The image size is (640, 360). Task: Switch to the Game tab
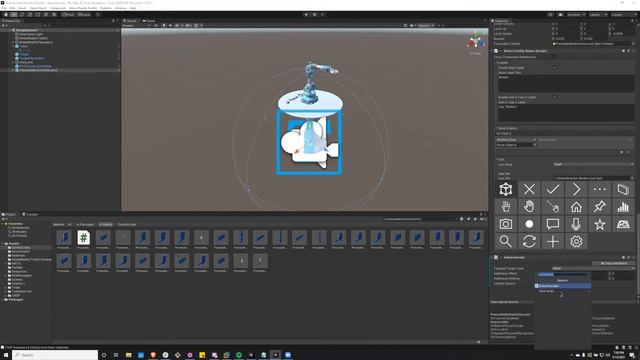pyautogui.click(x=149, y=20)
